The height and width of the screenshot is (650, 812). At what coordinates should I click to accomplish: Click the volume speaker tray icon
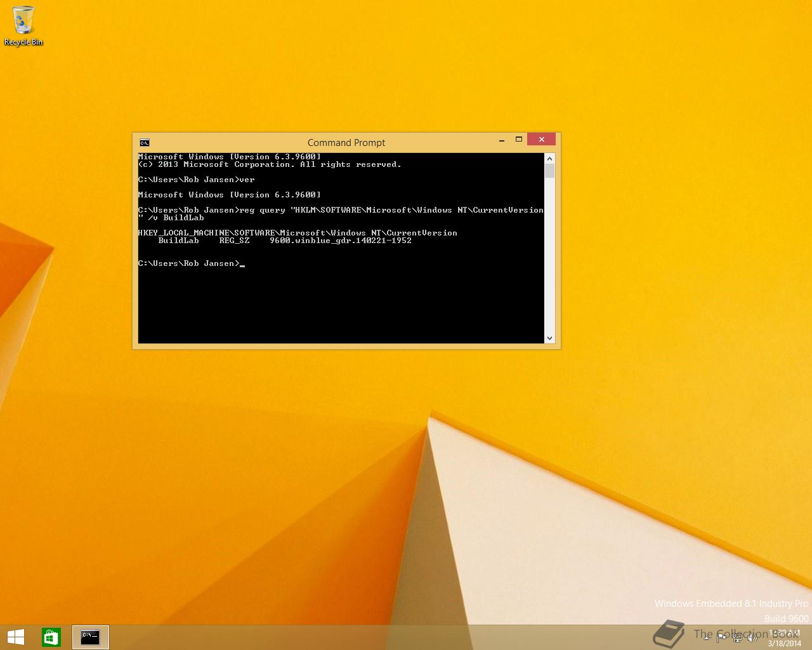(x=752, y=638)
